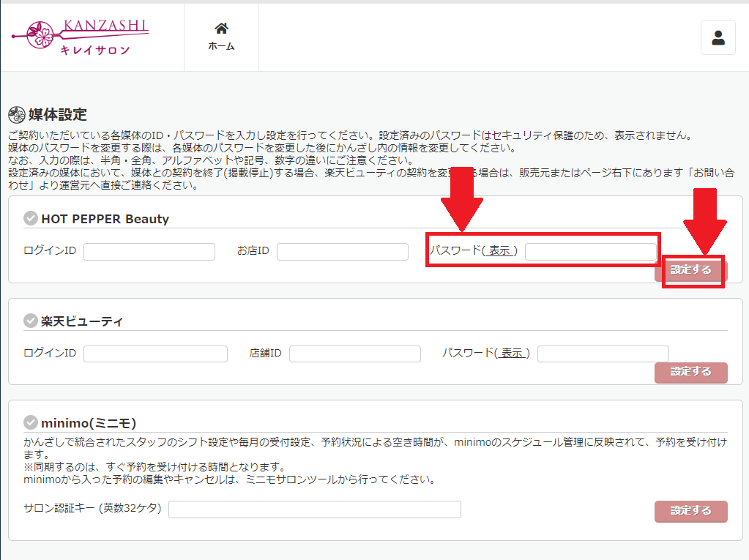
Task: Open the home icon in navigation
Action: 221,29
